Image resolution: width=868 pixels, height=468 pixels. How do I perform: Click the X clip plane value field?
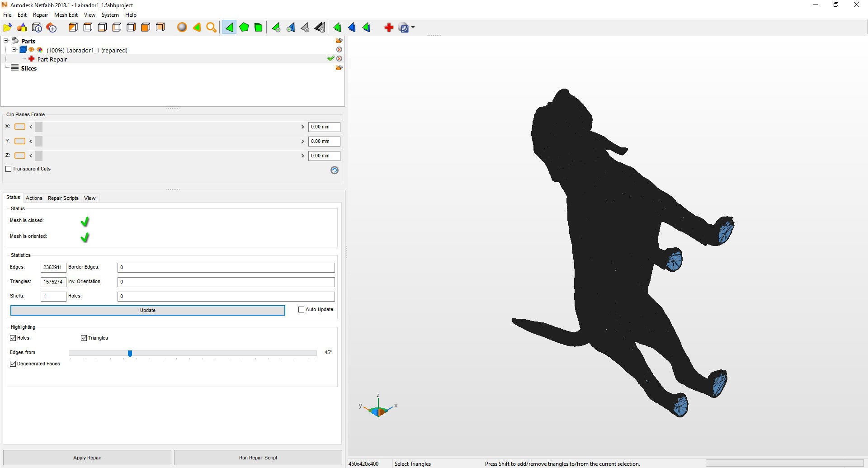324,127
